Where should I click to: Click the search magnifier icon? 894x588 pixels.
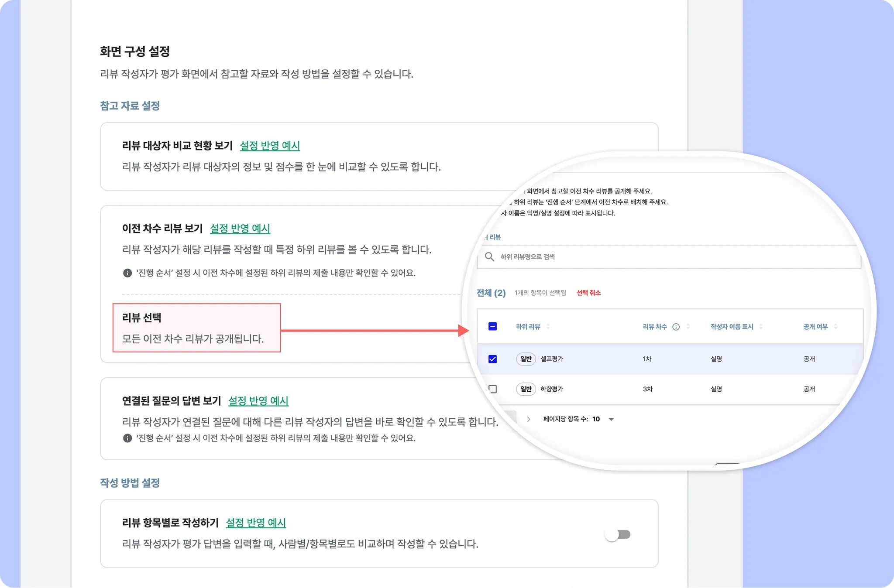(489, 256)
